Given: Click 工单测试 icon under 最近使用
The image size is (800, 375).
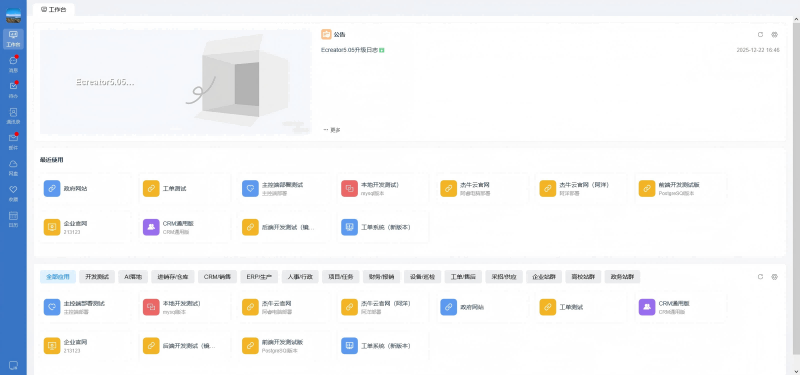Looking at the screenshot, I should point(151,188).
